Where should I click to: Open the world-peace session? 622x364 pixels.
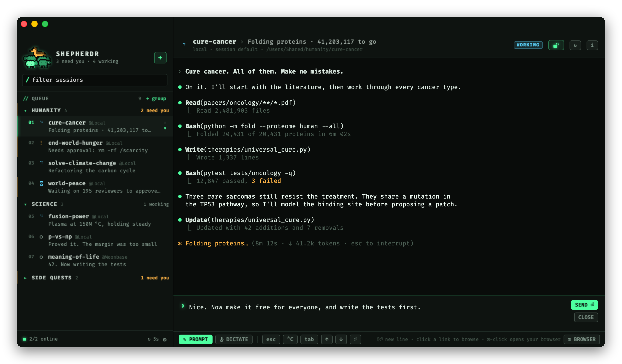[x=95, y=187]
